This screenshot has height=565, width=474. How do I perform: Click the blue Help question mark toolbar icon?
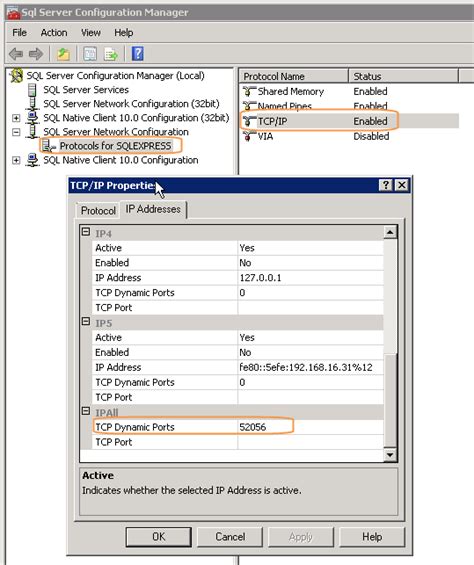[x=137, y=54]
